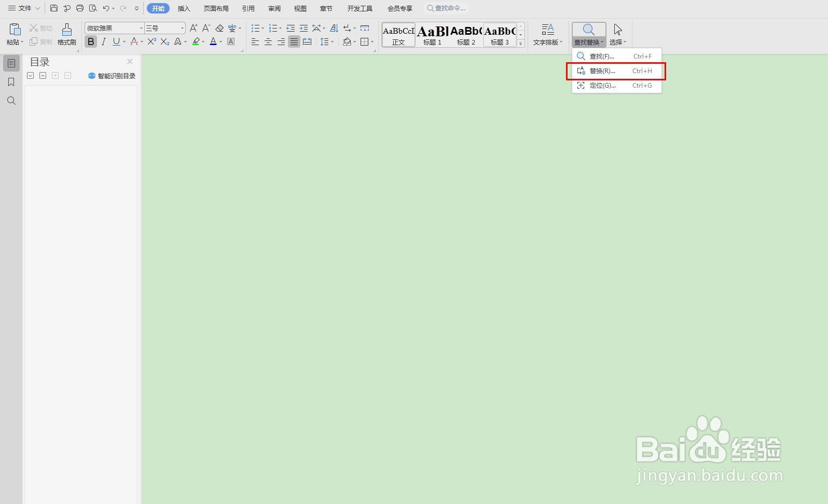This screenshot has width=828, height=504.
Task: Open the font name dropdown (微软雅黑)
Action: pos(141,28)
